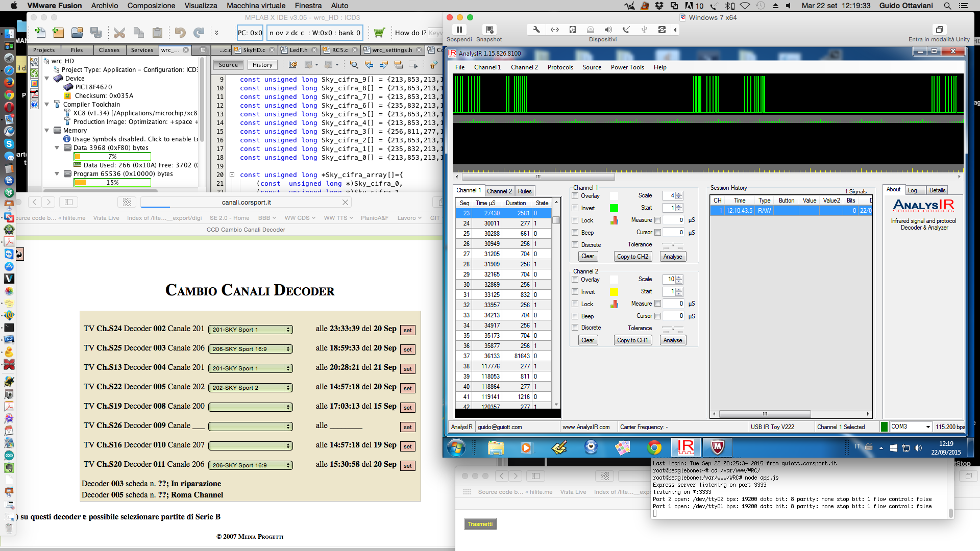Switch editor to History view
Image resolution: width=980 pixels, height=551 pixels.
click(x=262, y=65)
